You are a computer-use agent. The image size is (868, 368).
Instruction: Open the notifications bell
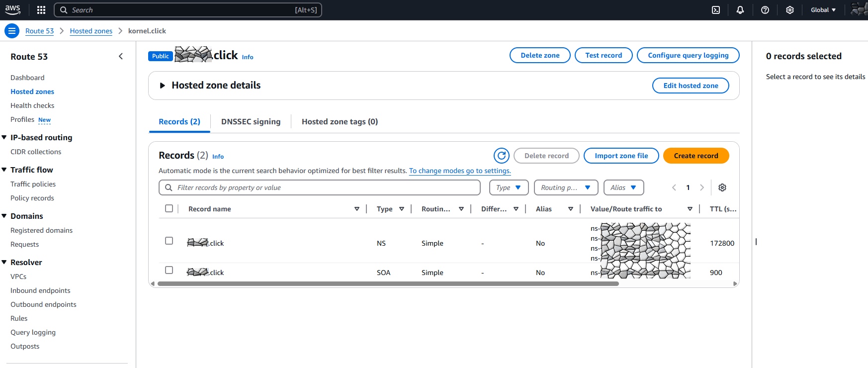(x=740, y=10)
